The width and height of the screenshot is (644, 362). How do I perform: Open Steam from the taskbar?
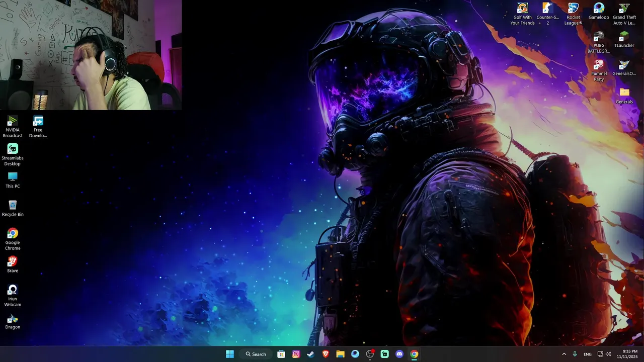pos(311,354)
